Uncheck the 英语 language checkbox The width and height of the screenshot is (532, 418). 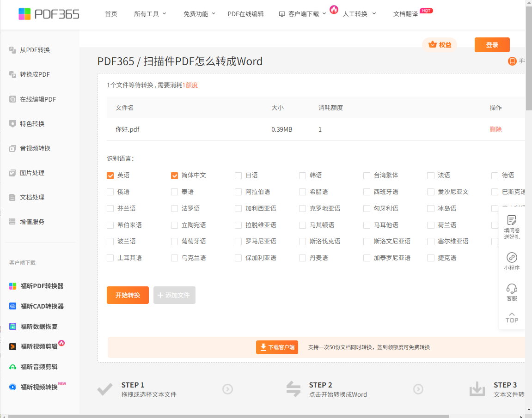click(110, 176)
